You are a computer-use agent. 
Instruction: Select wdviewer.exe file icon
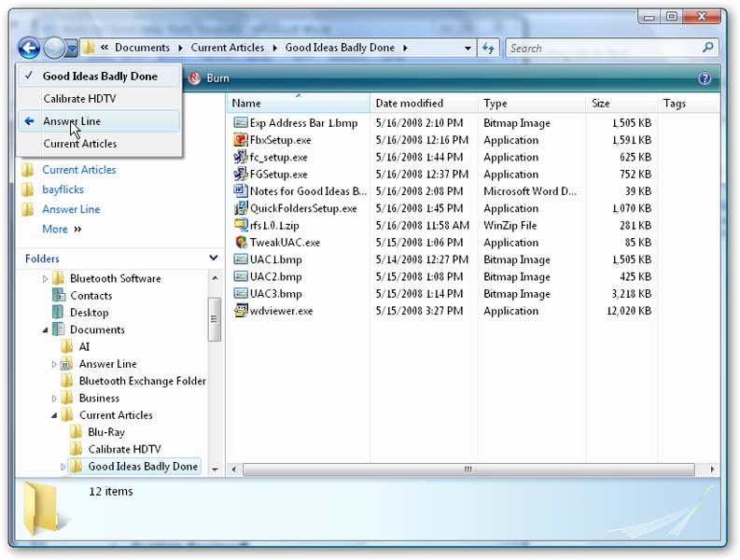[x=241, y=311]
